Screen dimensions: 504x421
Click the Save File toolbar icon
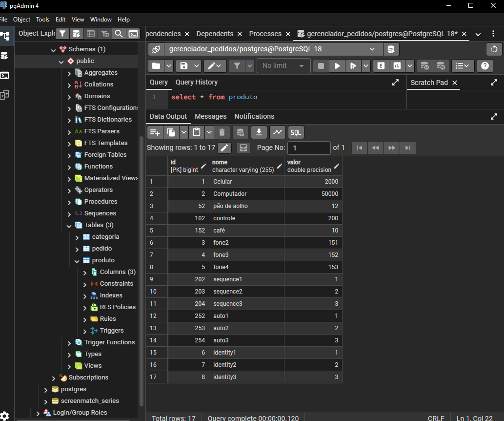[184, 66]
